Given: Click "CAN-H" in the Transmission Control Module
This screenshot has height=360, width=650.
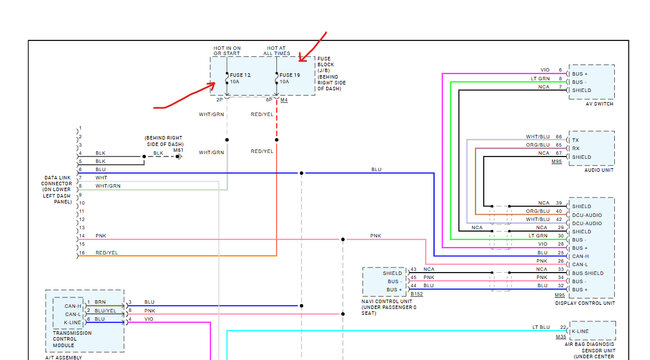Looking at the screenshot, I should coord(73,306).
